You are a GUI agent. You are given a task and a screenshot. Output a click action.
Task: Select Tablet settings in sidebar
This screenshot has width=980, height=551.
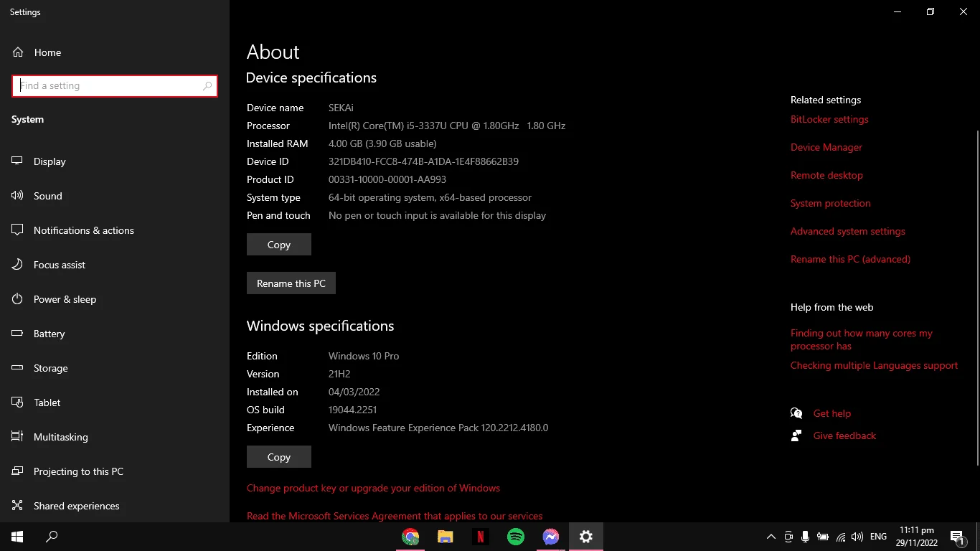point(115,402)
